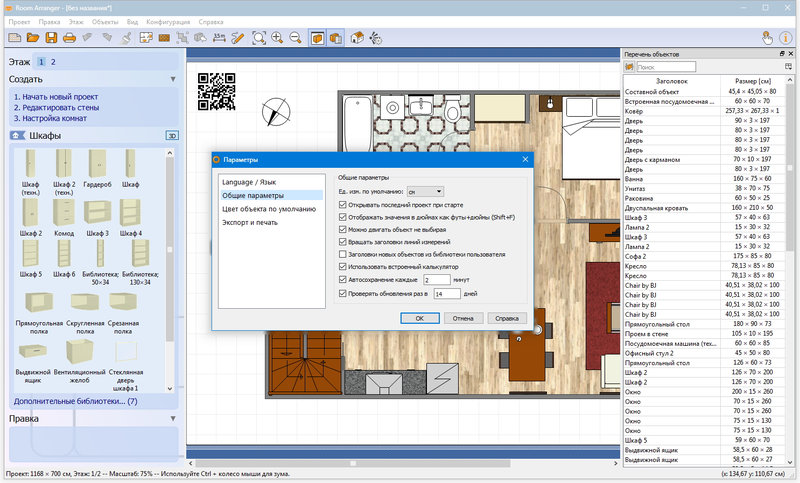Viewport: 800px width, 483px height.
Task: Select the Гардероб furniture item
Action: pos(97,169)
